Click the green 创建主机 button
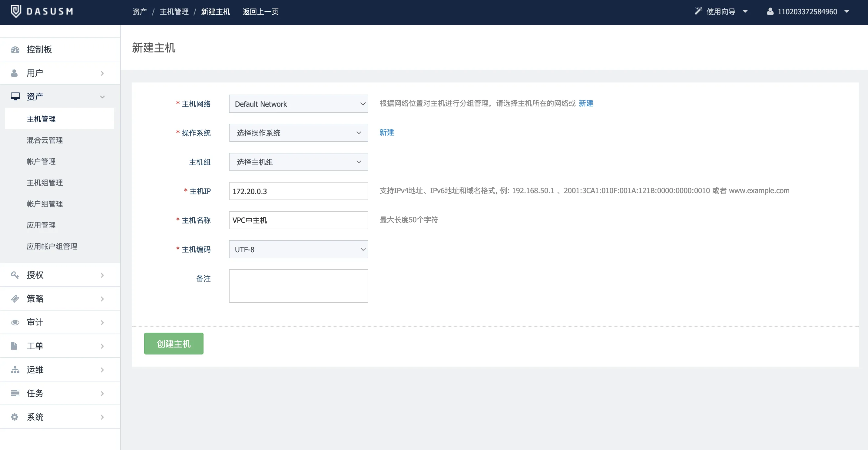 pos(174,343)
